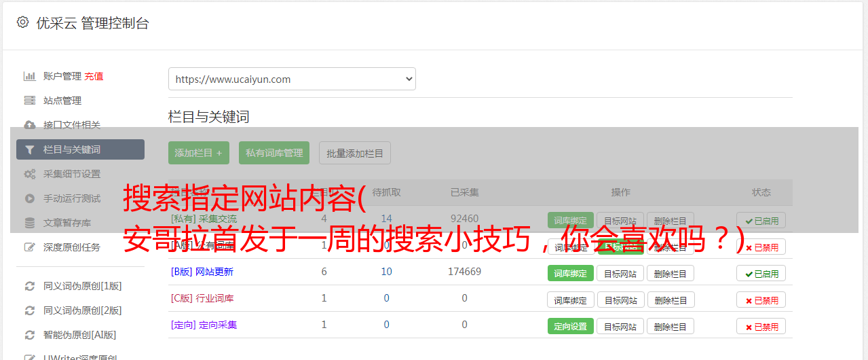The height and width of the screenshot is (360, 868).
Task: Open 深度原创任务 in the sidebar
Action: pyautogui.click(x=72, y=247)
